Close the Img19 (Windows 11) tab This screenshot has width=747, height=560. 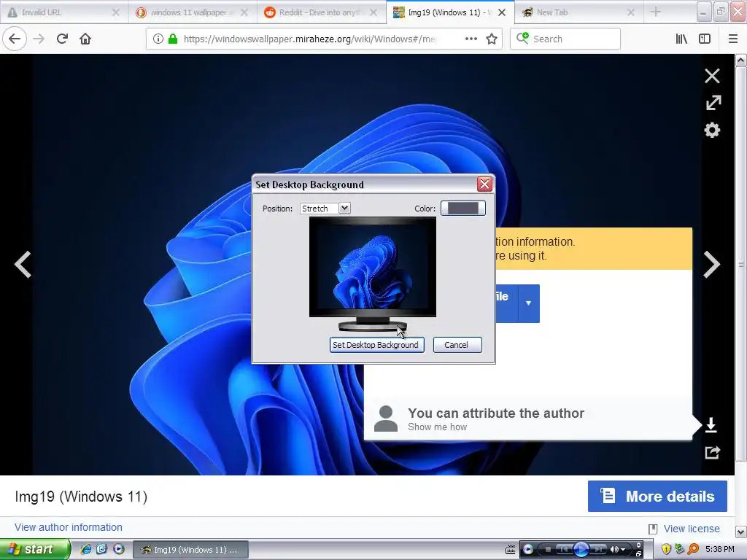(502, 12)
